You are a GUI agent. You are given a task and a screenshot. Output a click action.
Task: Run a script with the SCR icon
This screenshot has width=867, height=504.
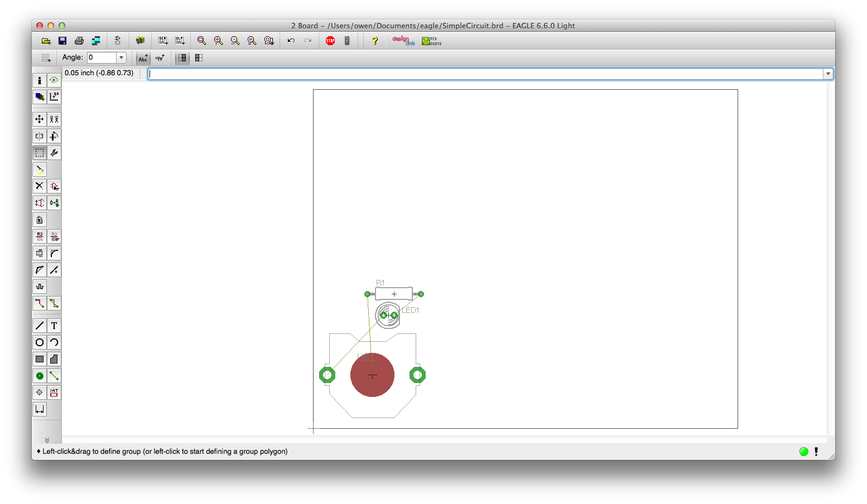pyautogui.click(x=163, y=41)
